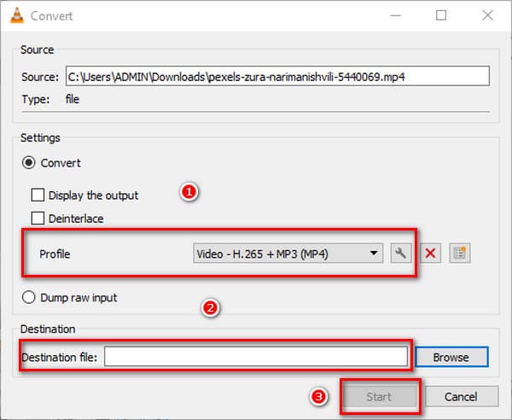Create a new profile icon
This screenshot has height=420, width=512.
coord(460,254)
